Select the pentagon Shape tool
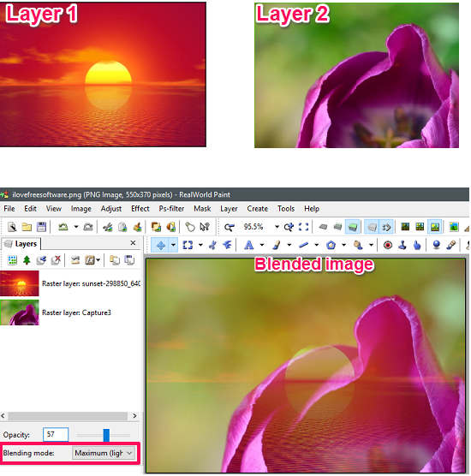This screenshot has height=476, width=471. [x=331, y=245]
